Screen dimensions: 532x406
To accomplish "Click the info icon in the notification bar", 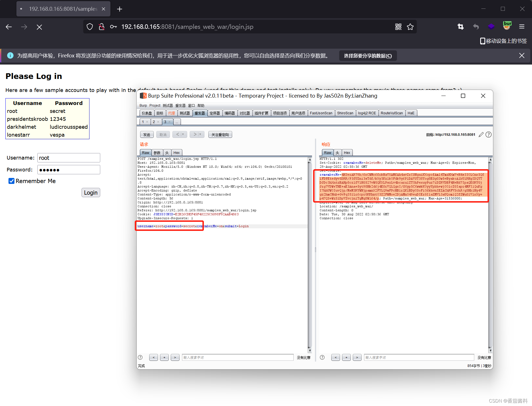I will (x=10, y=55).
